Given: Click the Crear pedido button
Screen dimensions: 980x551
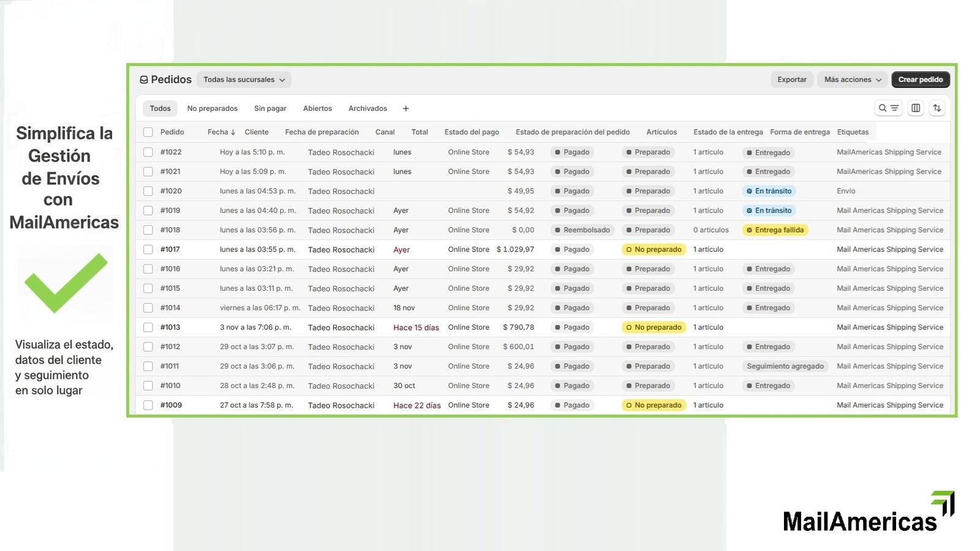Looking at the screenshot, I should coord(920,80).
